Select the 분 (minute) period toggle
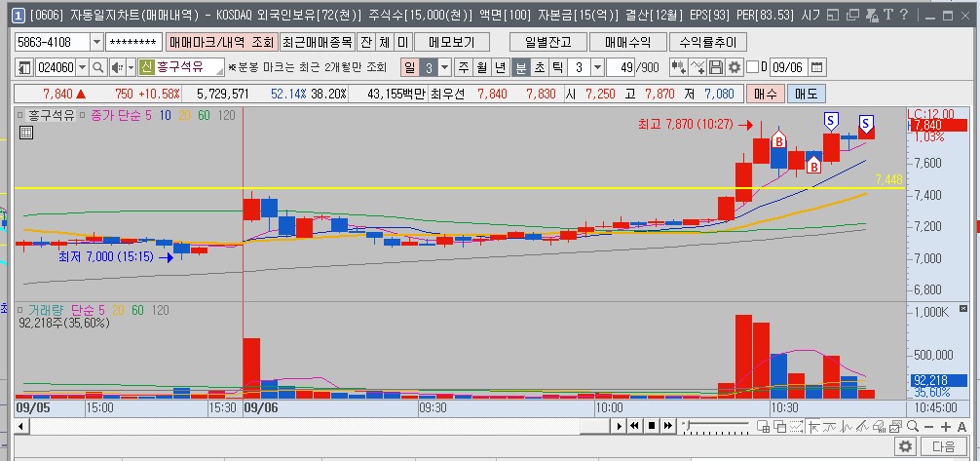980x461 pixels. 521,67
